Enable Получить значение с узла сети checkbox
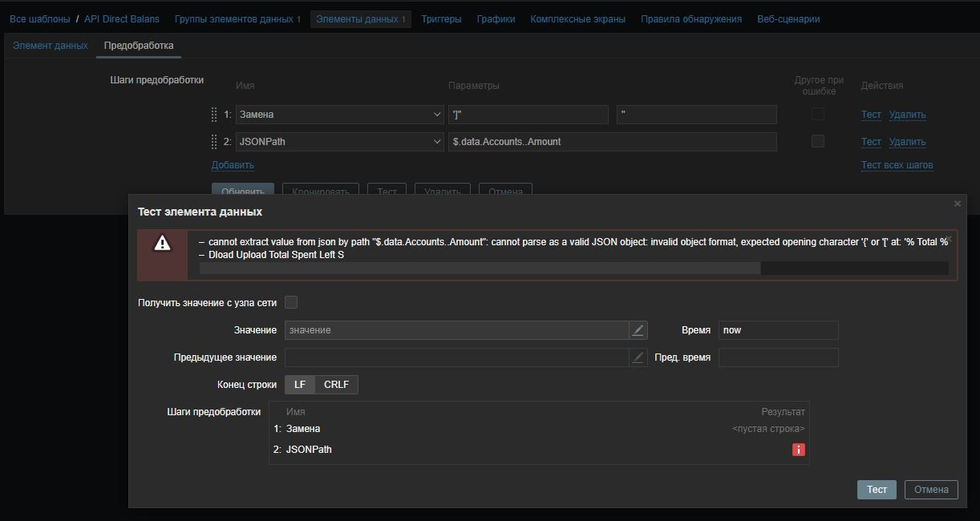 click(x=291, y=302)
